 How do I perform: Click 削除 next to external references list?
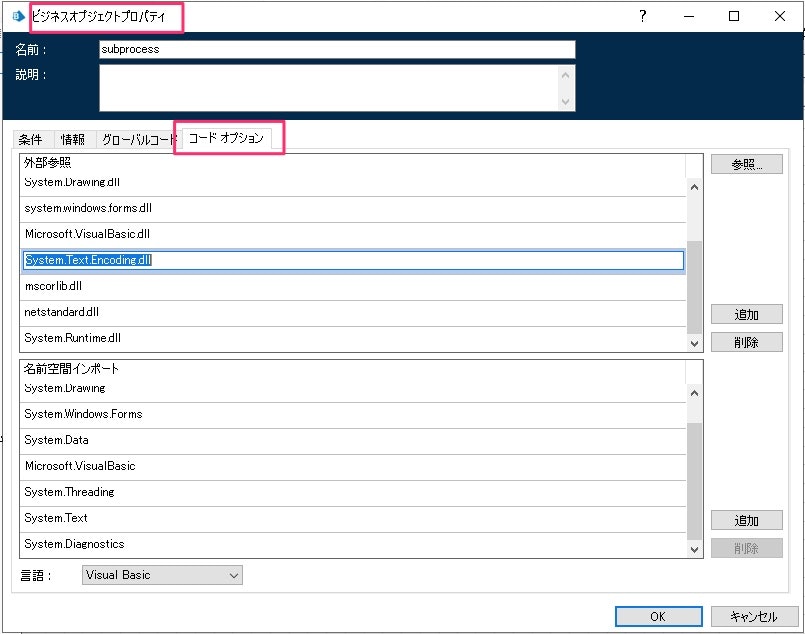coord(746,342)
